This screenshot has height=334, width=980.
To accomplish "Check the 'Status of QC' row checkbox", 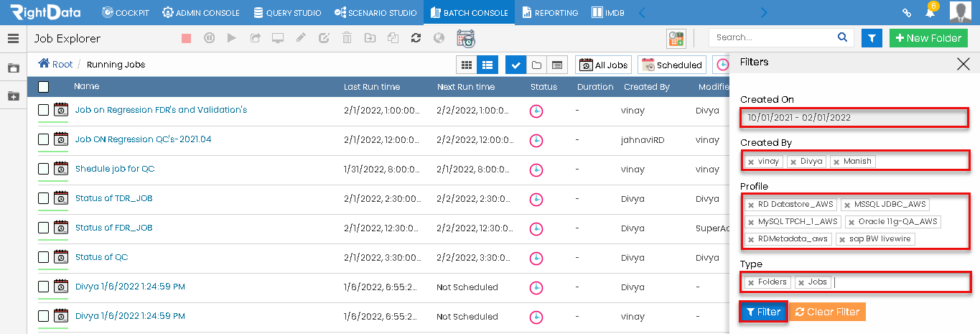I will (x=44, y=257).
